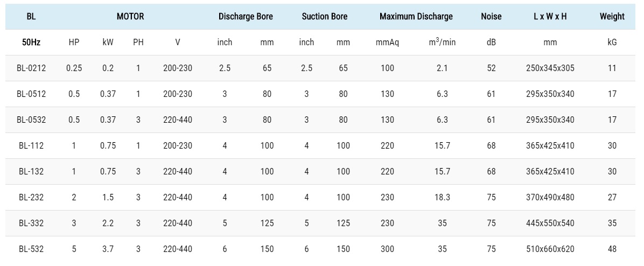644x266 pixels.
Task: Select the Suction Bore column header
Action: click(325, 17)
